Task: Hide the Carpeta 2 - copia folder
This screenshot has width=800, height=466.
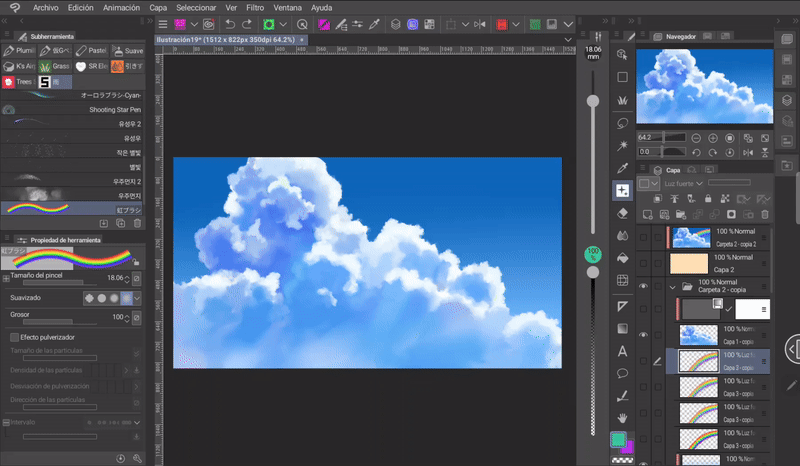Action: (644, 286)
